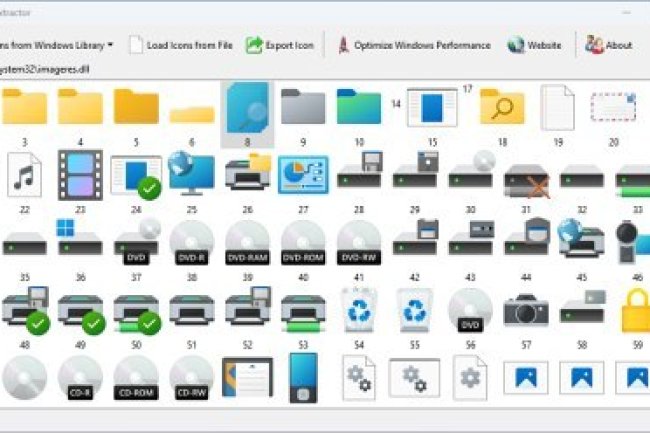Screen dimensions: 650x433
Task: Choose the presentation chart icon 27
Action: [302, 176]
